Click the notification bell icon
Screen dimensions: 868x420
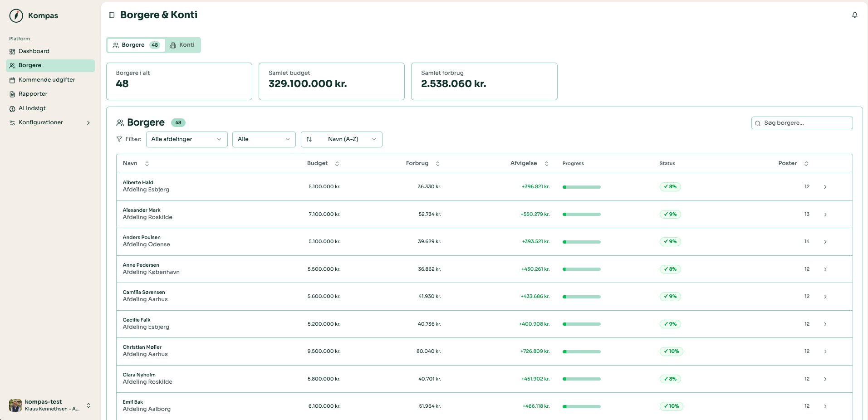[854, 15]
